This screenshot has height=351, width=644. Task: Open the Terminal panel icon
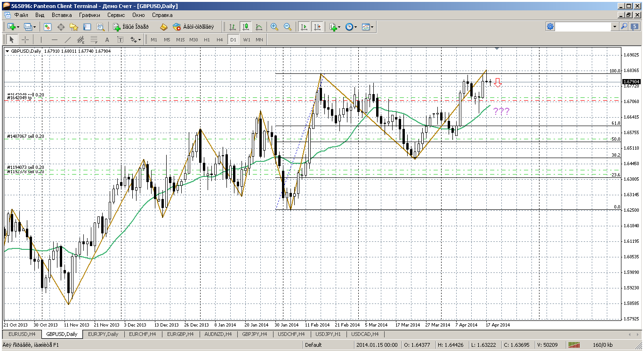pyautogui.click(x=87, y=27)
